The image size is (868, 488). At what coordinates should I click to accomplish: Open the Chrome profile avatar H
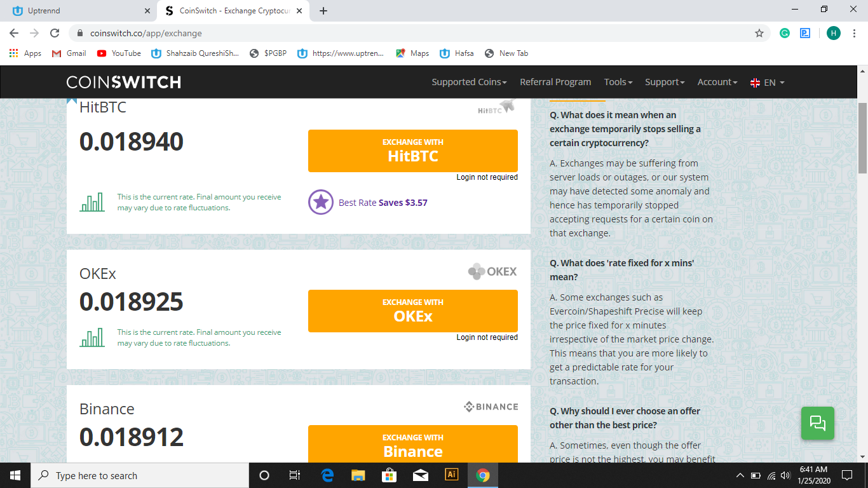pyautogui.click(x=834, y=33)
